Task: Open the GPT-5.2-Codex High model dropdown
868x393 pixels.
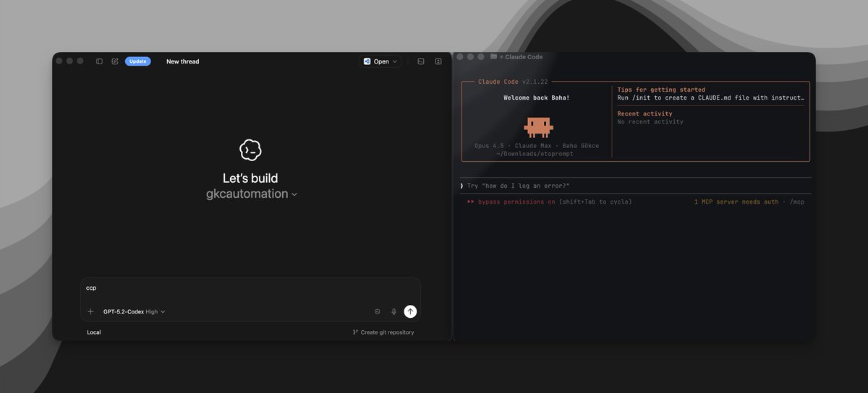Action: [x=134, y=311]
